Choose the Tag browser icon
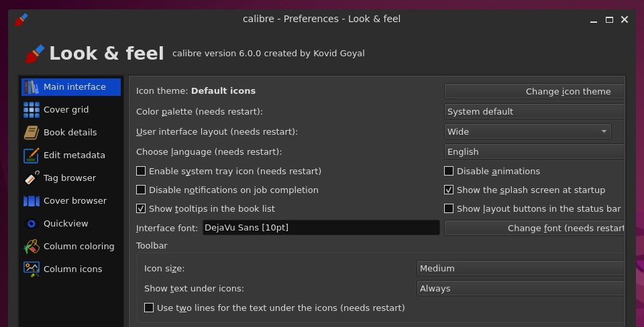Image resolution: width=644 pixels, height=327 pixels. (x=32, y=178)
